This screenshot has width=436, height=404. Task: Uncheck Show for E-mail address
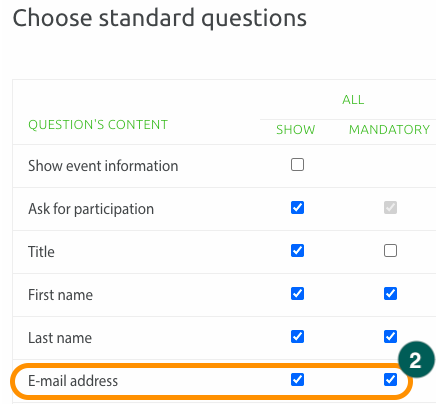pos(297,380)
